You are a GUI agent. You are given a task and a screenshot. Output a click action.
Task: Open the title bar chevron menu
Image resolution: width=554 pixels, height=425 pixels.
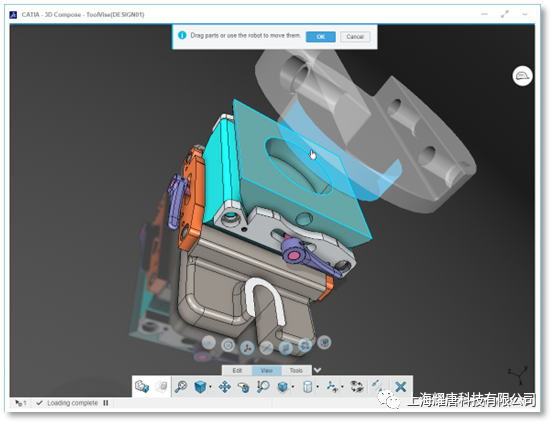coord(525,14)
